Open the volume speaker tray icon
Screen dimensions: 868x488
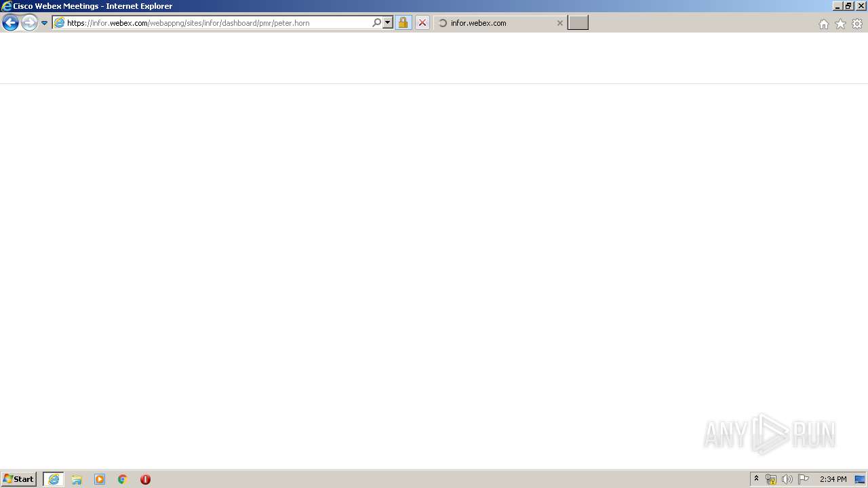787,479
